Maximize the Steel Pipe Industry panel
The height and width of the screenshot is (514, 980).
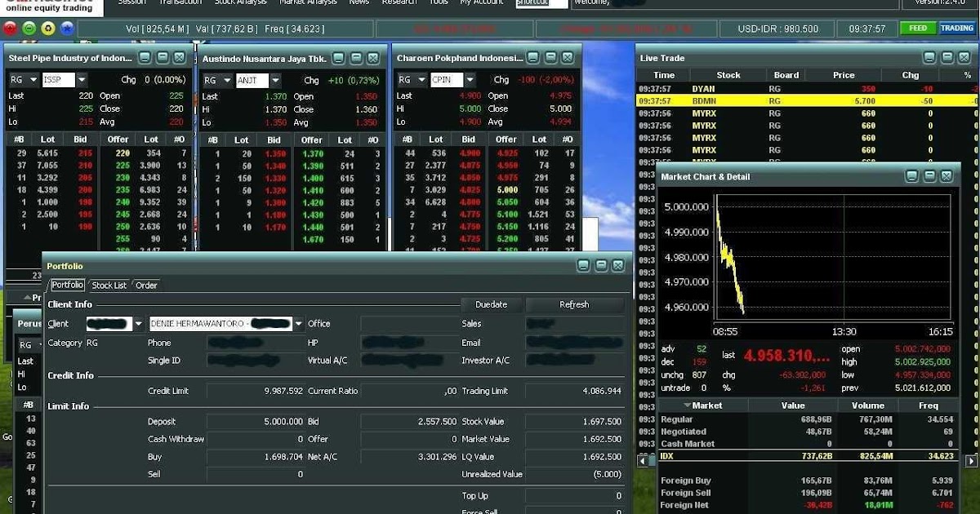(x=162, y=58)
